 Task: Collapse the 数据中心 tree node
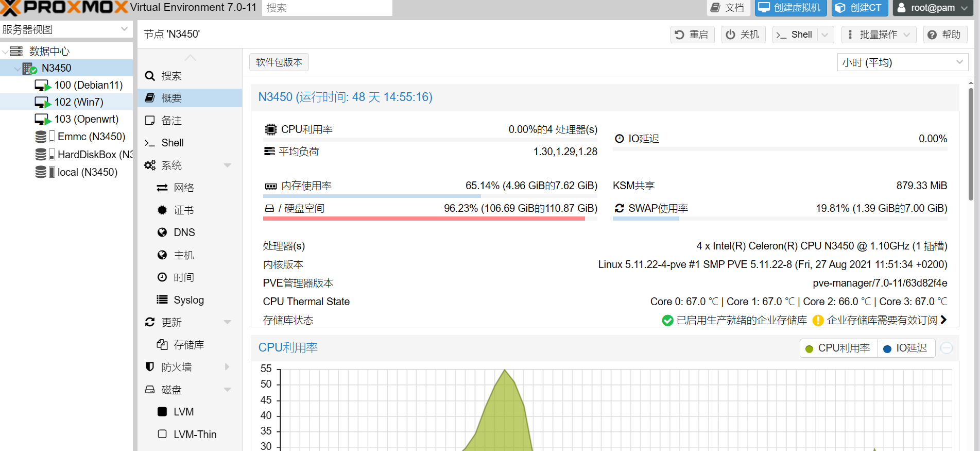(x=5, y=52)
